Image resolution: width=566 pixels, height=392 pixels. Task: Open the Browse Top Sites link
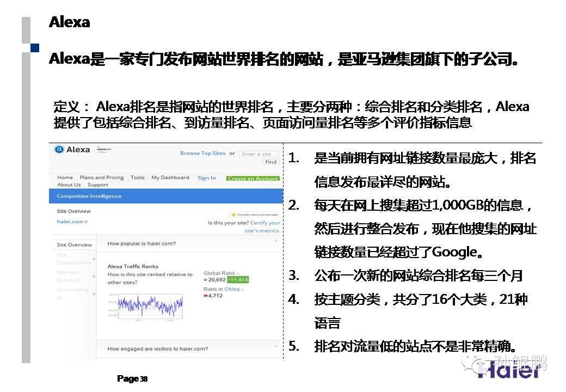click(202, 153)
